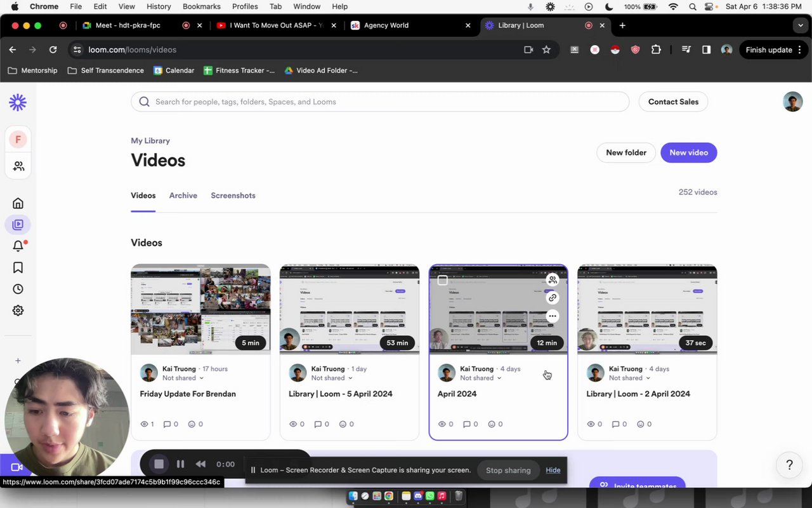Image resolution: width=812 pixels, height=508 pixels.
Task: Reload the page in Chrome
Action: point(53,50)
